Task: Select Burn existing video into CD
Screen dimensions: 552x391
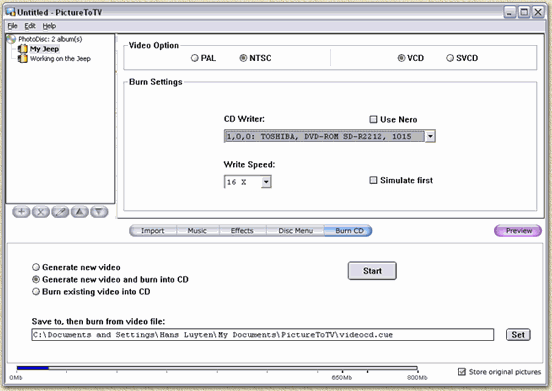Action: point(36,291)
